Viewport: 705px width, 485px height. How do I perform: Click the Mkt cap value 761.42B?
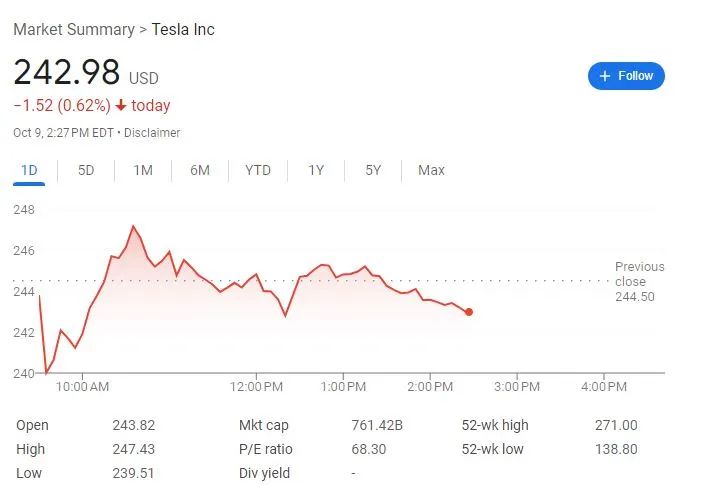pos(376,425)
